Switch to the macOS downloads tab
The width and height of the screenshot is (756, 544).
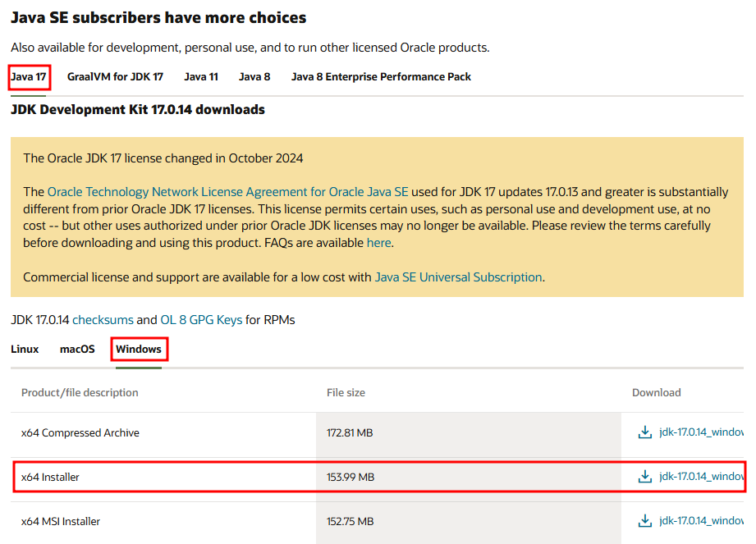pyautogui.click(x=77, y=350)
